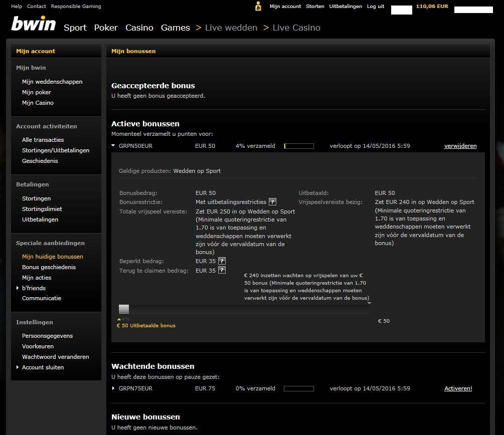Collapse the GRPN50EUR bonus details
The image size is (504, 435).
[113, 145]
